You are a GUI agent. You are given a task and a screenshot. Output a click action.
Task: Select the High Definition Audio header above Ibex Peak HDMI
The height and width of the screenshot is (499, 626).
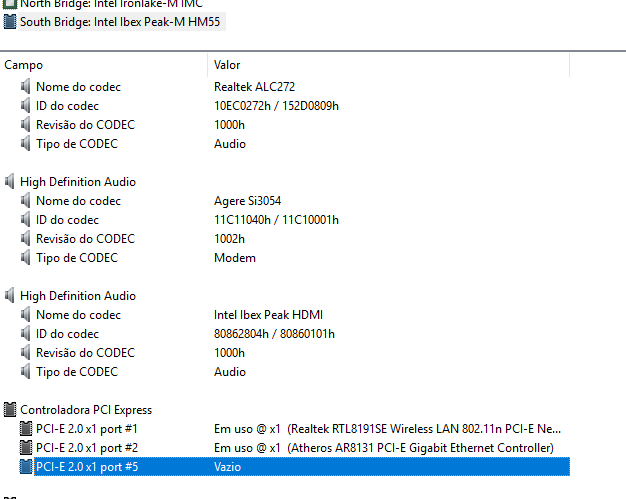[78, 296]
